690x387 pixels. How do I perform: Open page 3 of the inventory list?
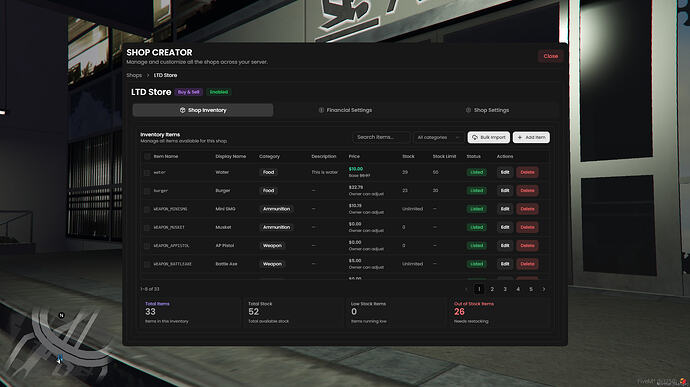tap(505, 289)
